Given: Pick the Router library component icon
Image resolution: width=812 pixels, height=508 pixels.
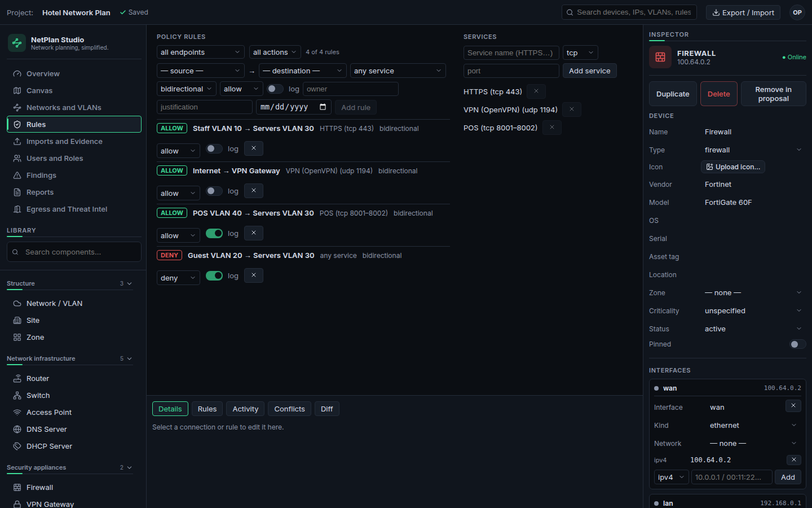Looking at the screenshot, I should 17,379.
